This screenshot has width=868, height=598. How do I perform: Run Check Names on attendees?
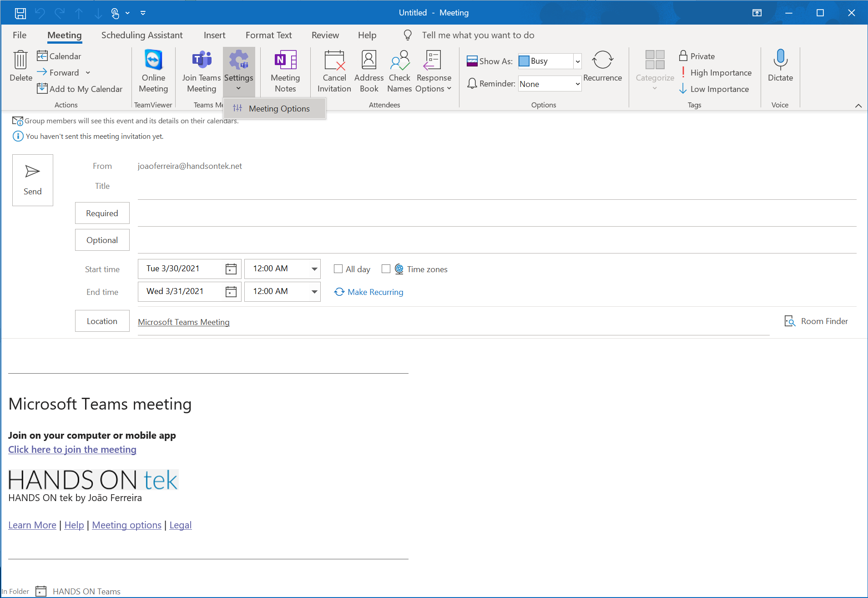(x=399, y=71)
